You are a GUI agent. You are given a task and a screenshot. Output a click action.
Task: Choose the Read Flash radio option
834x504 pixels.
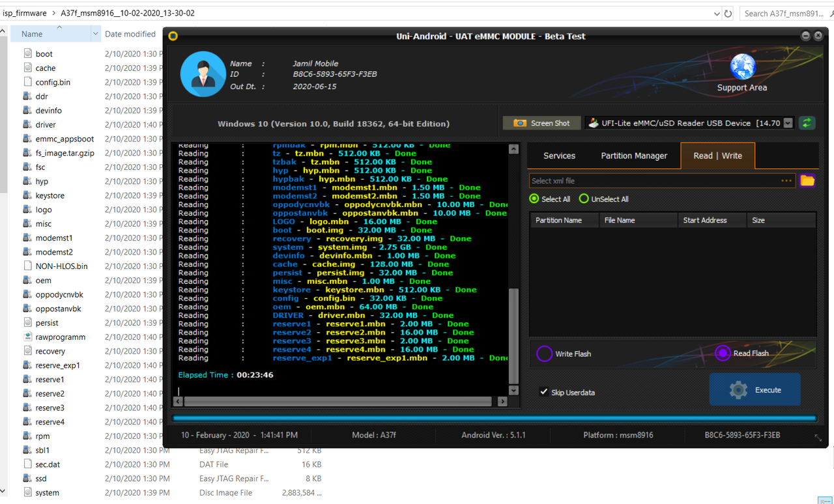(722, 353)
